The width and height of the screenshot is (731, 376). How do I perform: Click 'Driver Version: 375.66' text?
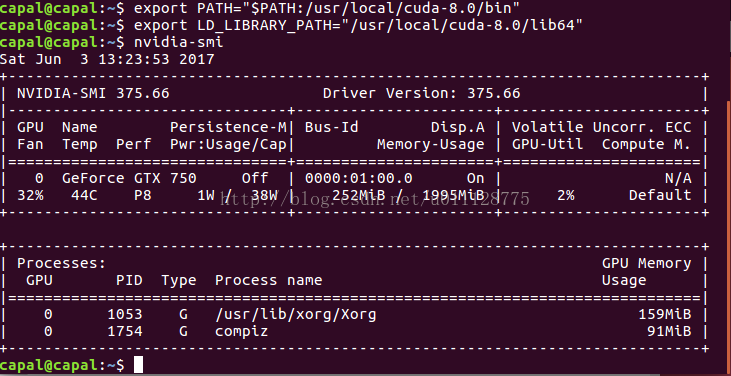(x=421, y=94)
